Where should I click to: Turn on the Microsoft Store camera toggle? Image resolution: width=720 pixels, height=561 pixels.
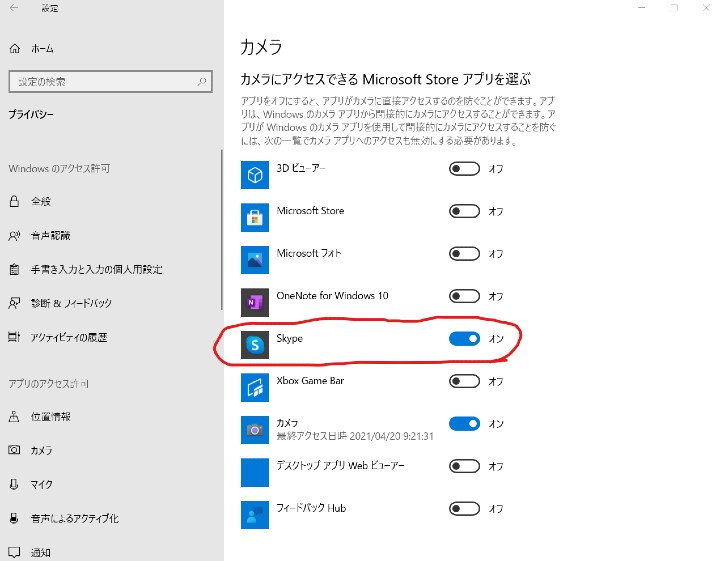[464, 211]
